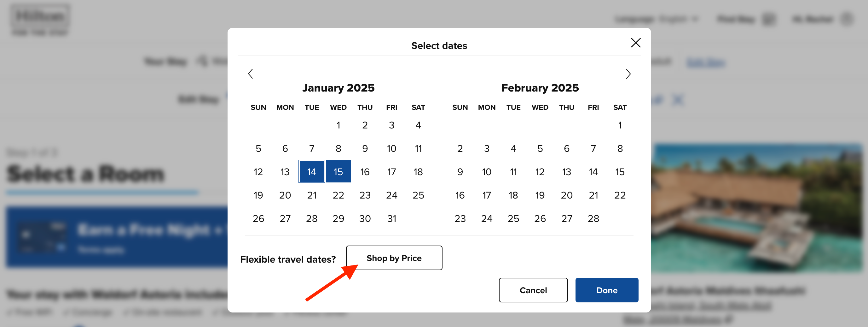Image resolution: width=868 pixels, height=327 pixels.
Task: Choose February 9 on the calendar
Action: [460, 172]
